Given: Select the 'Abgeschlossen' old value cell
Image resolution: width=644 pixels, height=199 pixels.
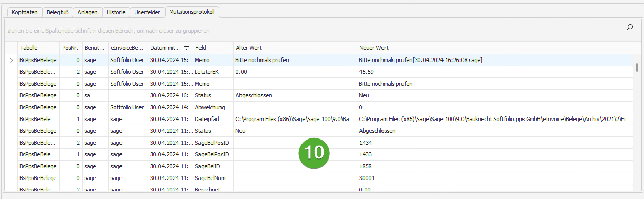Looking at the screenshot, I should 295,95.
